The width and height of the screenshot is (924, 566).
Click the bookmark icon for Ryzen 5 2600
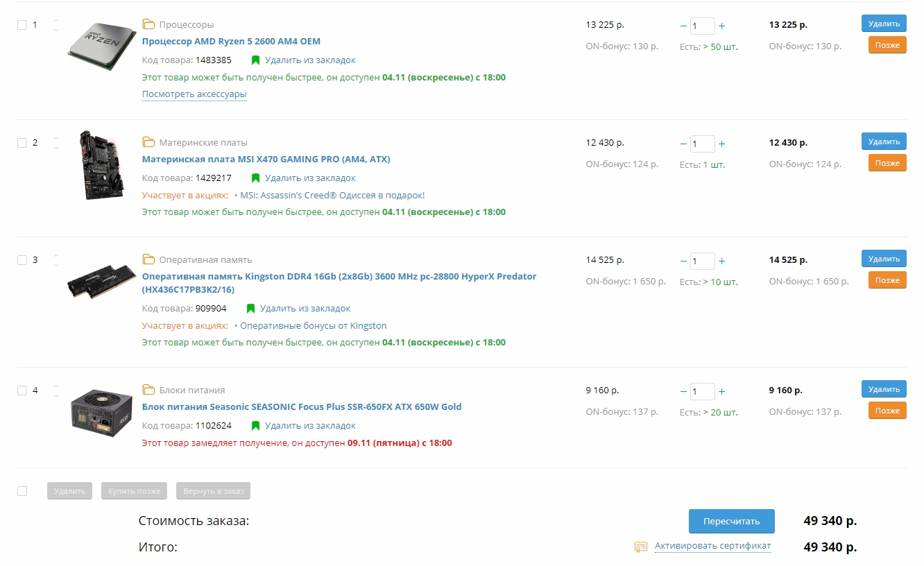click(255, 60)
